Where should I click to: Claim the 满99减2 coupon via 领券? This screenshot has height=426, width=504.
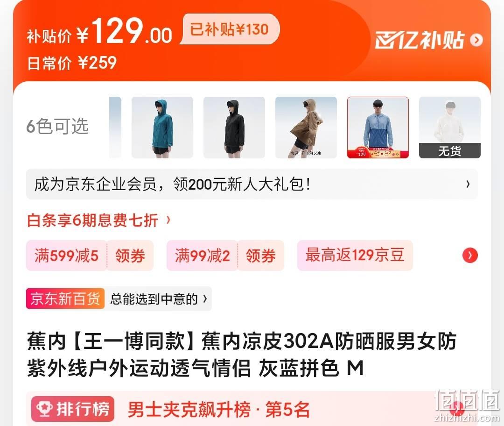[261, 256]
